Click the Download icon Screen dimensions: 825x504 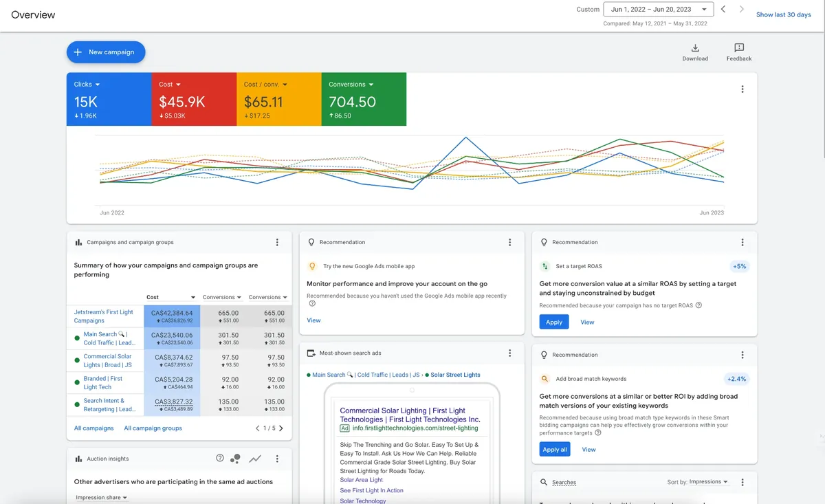(x=695, y=48)
